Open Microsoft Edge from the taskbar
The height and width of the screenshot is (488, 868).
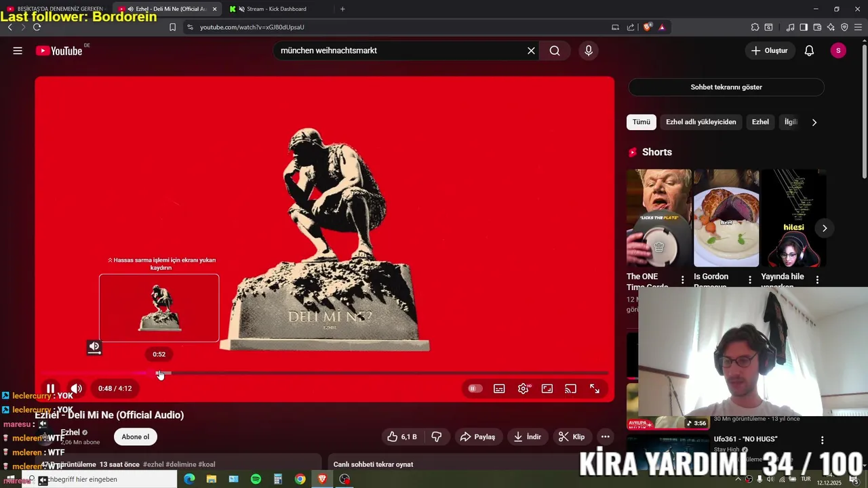189,479
